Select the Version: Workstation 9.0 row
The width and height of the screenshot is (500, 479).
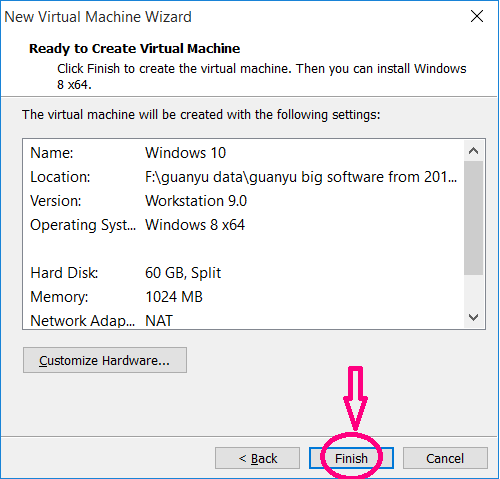(x=243, y=201)
